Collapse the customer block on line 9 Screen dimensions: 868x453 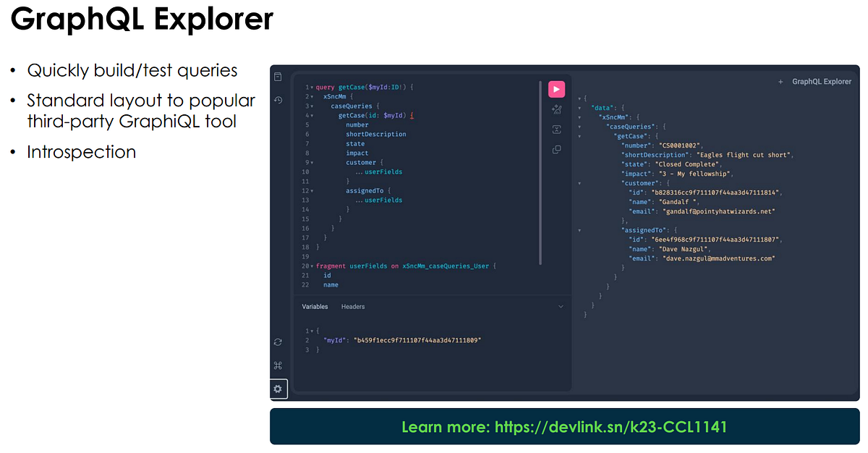(312, 163)
